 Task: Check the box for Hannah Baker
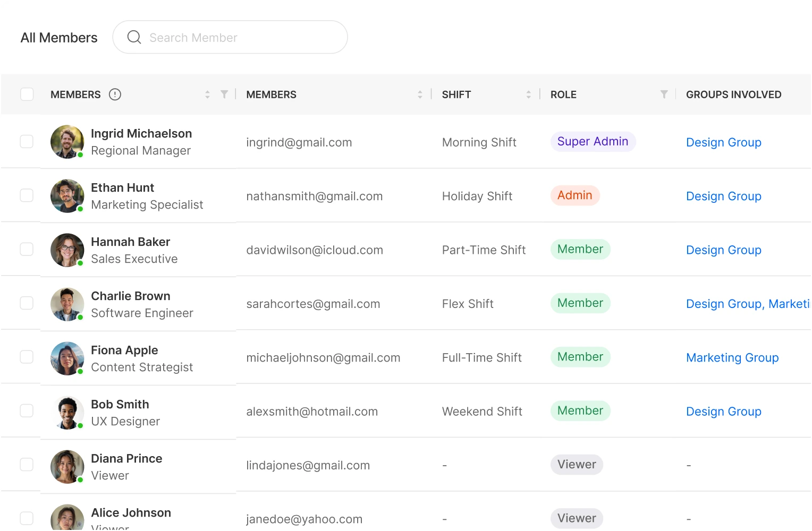coord(27,250)
